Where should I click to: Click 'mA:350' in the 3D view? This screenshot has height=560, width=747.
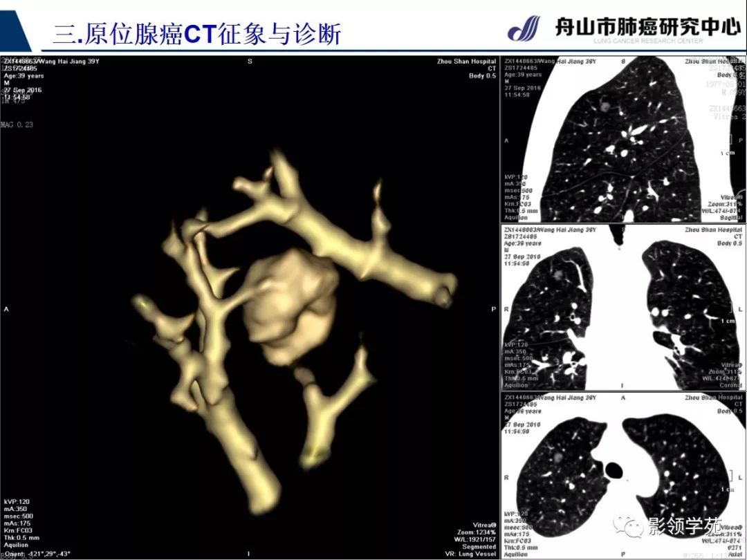tap(16, 509)
